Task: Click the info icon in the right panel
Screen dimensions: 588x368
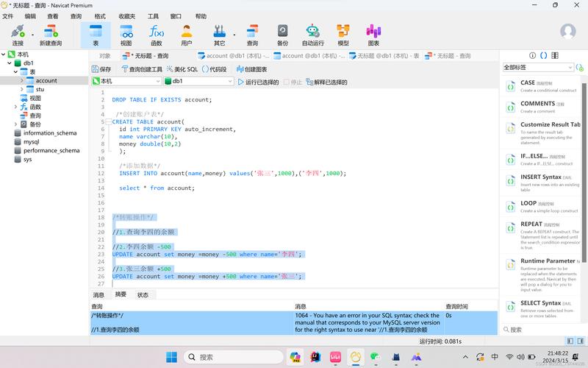Action: pyautogui.click(x=532, y=56)
